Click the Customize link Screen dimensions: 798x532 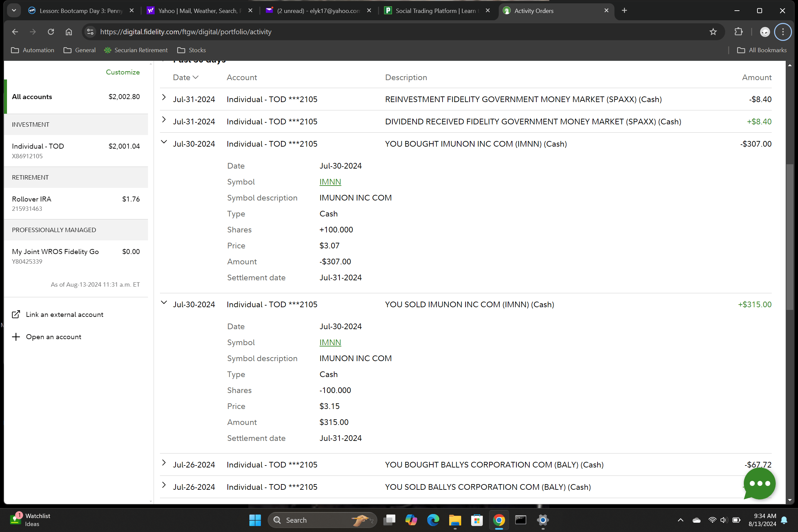(122, 72)
